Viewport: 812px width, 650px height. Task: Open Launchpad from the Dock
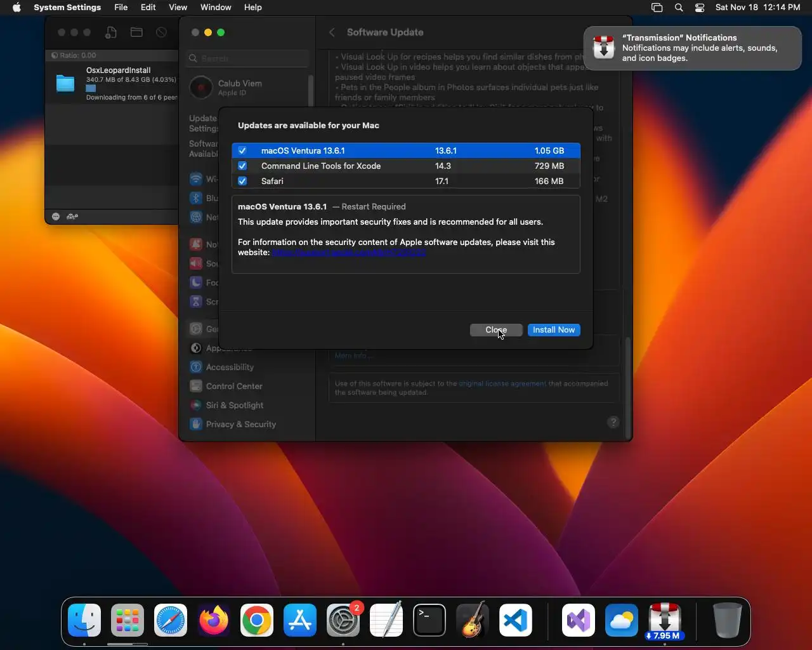tap(128, 620)
